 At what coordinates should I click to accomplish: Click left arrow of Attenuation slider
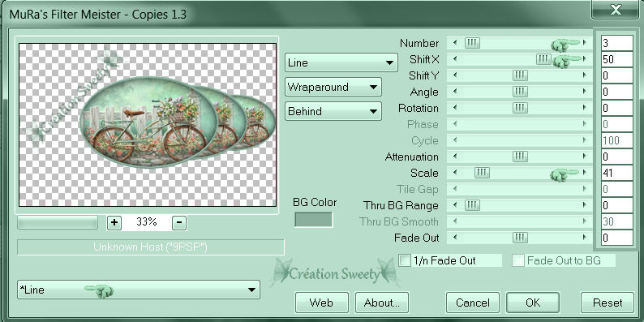tap(455, 157)
